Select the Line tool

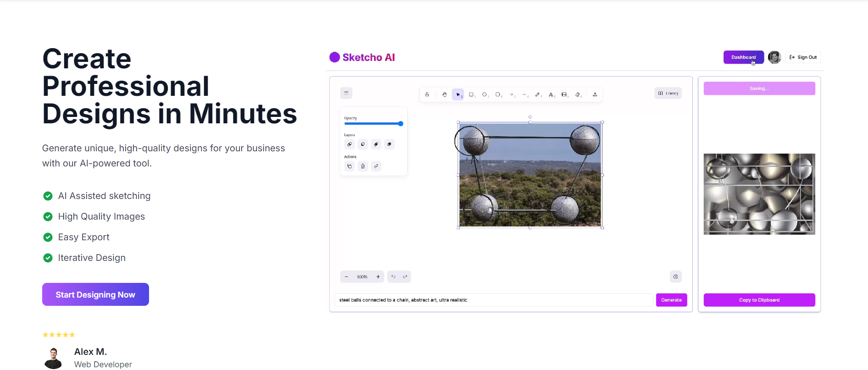525,94
